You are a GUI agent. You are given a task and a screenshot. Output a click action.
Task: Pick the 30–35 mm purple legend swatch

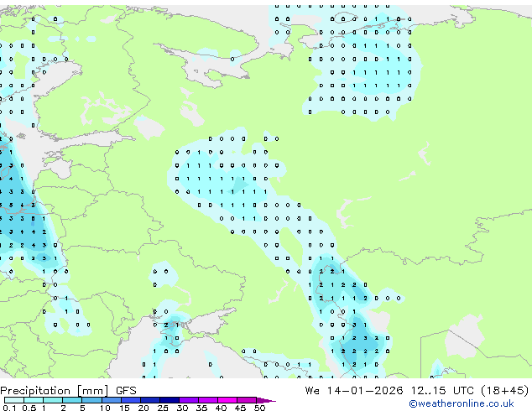pos(189,400)
